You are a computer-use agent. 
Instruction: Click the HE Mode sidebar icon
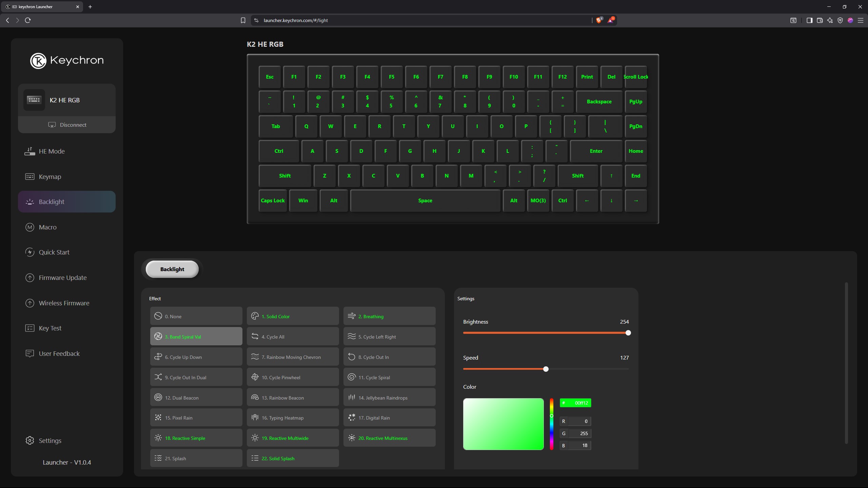pyautogui.click(x=30, y=151)
